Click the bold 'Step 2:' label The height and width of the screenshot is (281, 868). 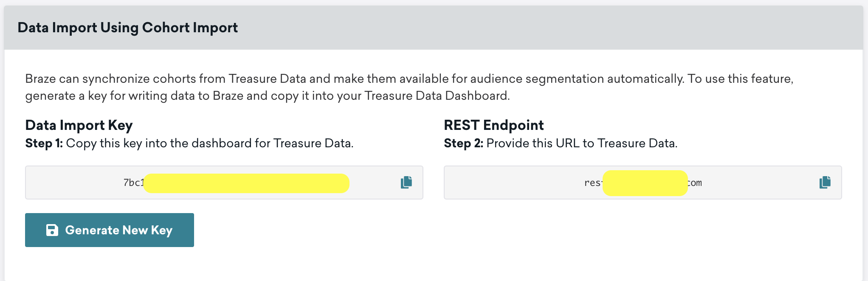coord(463,143)
